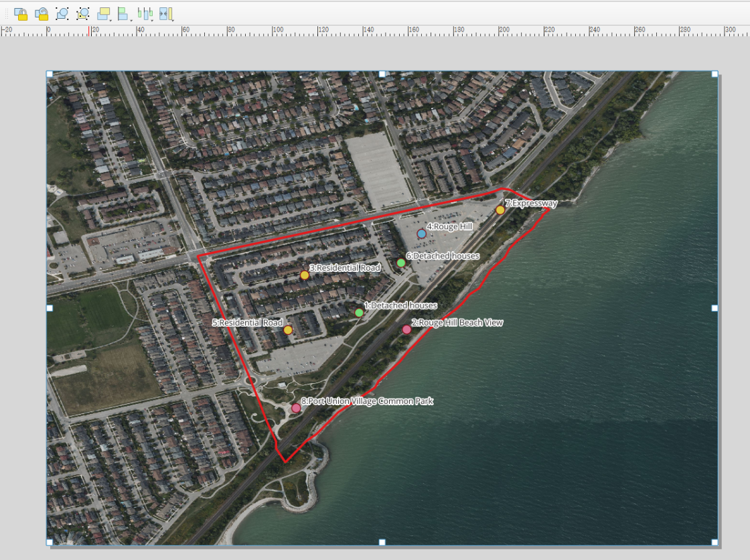Click the yellow marker for 7:Expressway
The image size is (750, 560).
click(x=500, y=210)
